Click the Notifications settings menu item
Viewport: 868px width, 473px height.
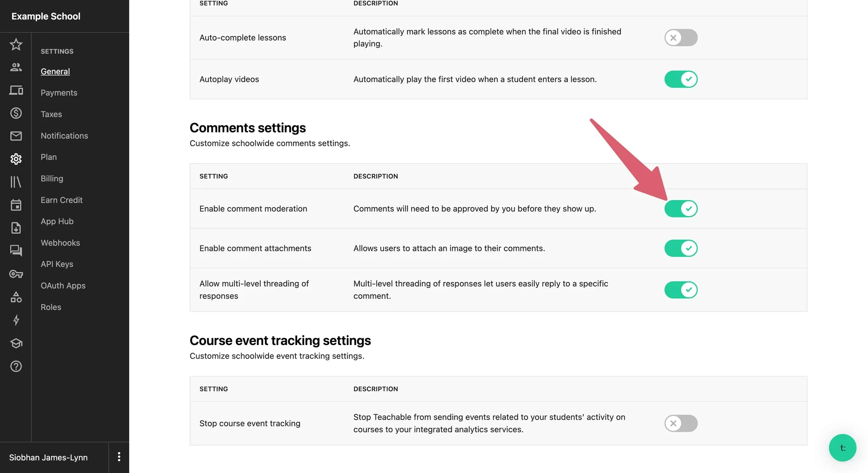(x=64, y=135)
